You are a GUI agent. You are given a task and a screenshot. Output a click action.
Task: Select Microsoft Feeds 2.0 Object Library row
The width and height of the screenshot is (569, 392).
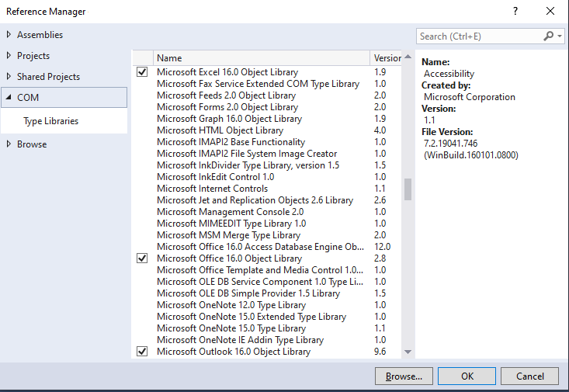[x=266, y=95]
